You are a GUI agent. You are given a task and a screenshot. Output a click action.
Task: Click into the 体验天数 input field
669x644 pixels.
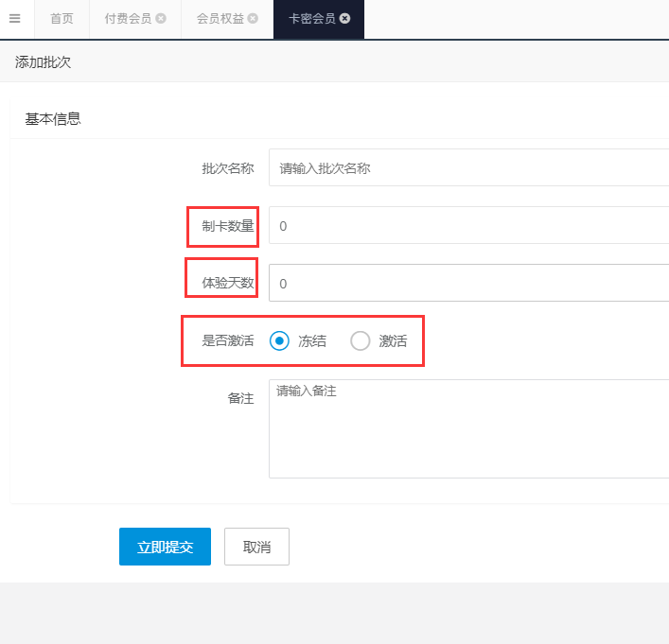469,283
